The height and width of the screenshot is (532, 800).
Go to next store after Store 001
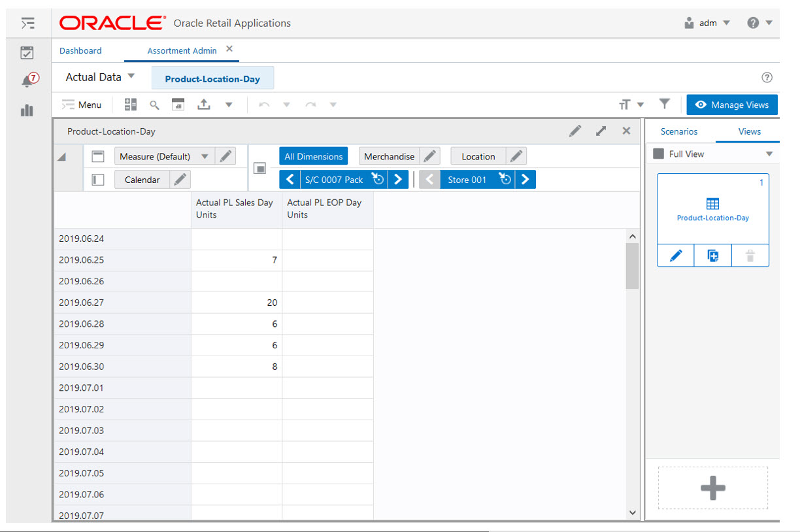(525, 180)
